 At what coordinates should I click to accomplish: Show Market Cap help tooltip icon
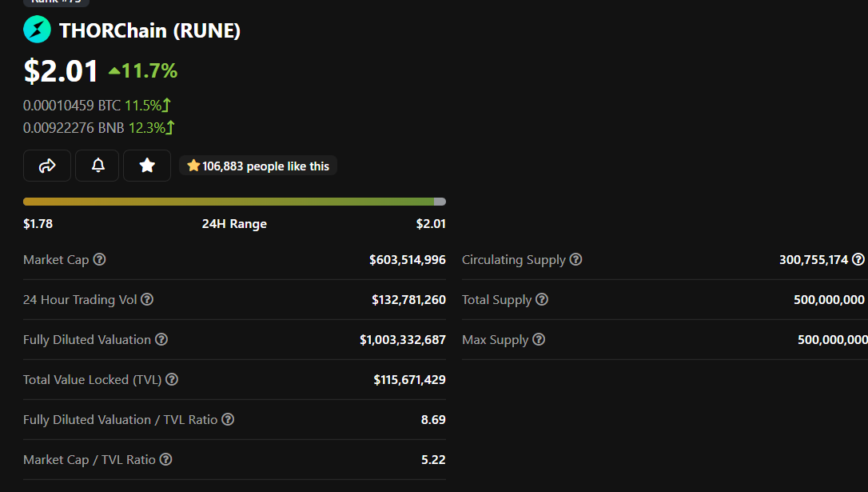click(x=100, y=259)
